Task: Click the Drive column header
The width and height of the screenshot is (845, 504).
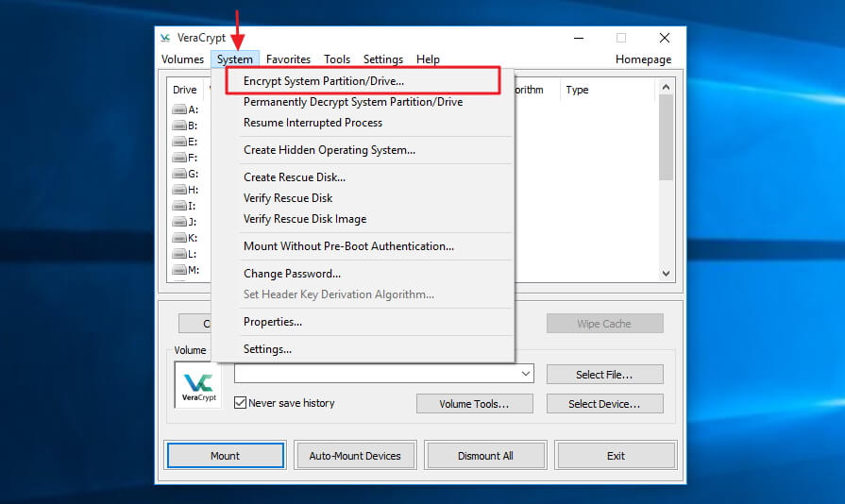Action: tap(185, 90)
